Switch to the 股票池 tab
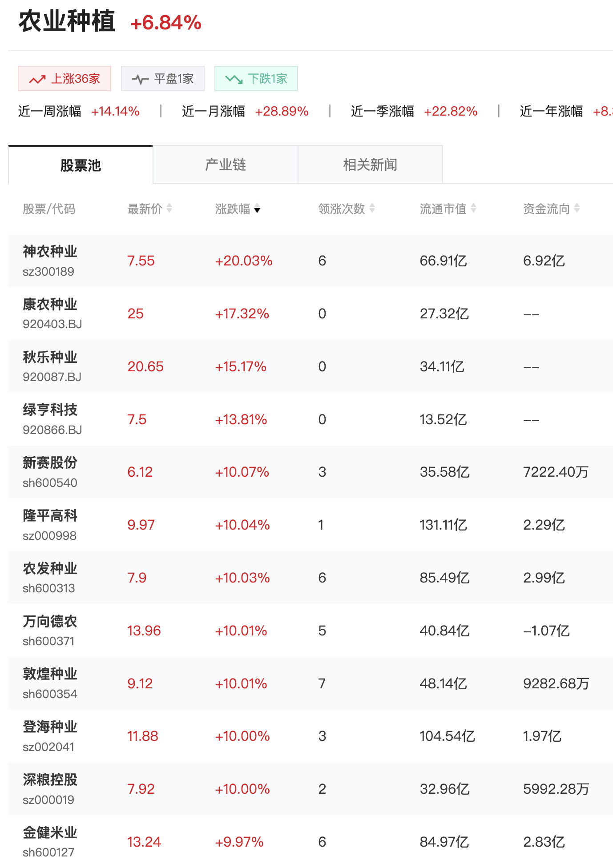The image size is (613, 868). coord(81,165)
